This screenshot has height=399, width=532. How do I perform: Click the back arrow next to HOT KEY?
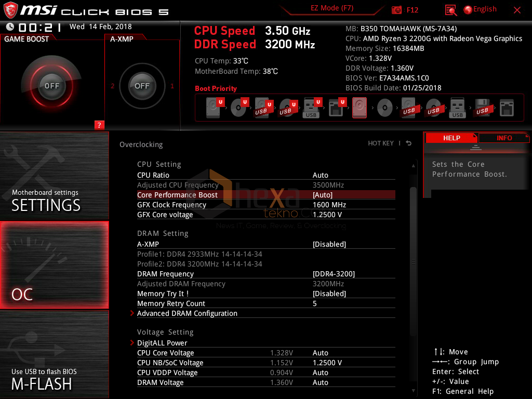click(409, 143)
